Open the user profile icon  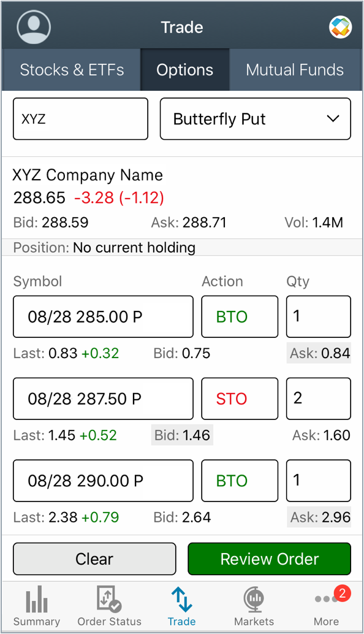tap(34, 26)
